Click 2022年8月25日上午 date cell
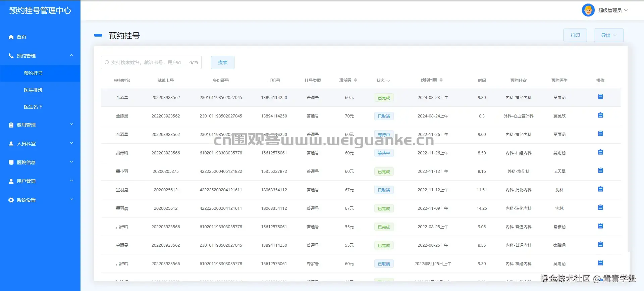The height and width of the screenshot is (291, 644). click(x=433, y=263)
